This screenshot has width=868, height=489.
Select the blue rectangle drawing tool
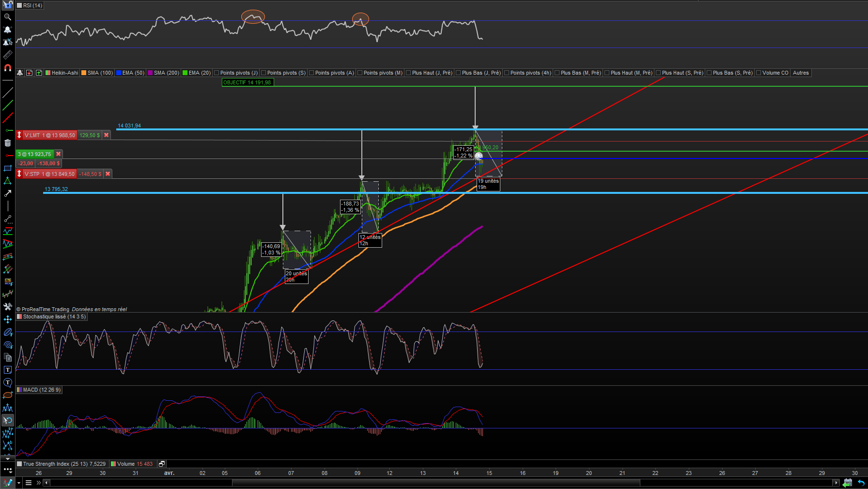(x=7, y=168)
